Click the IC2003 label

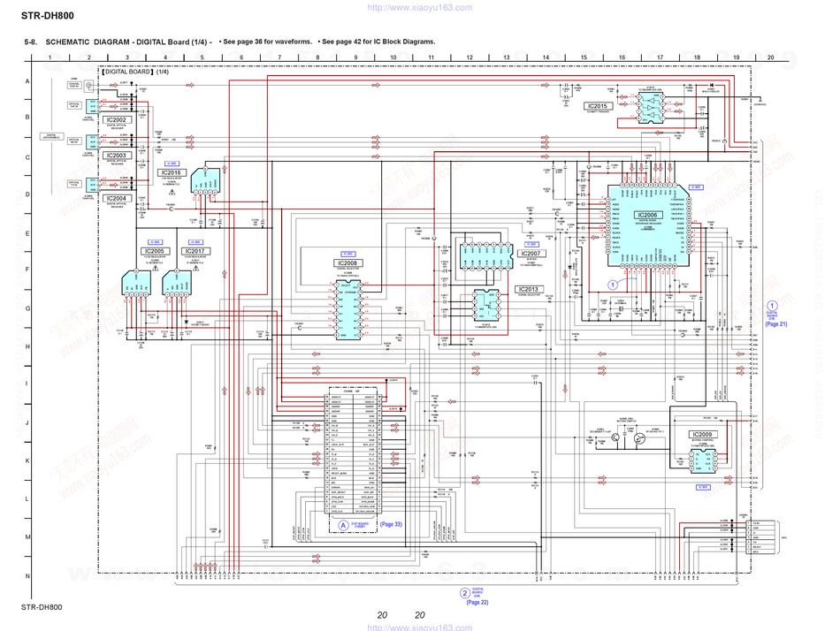coord(116,156)
